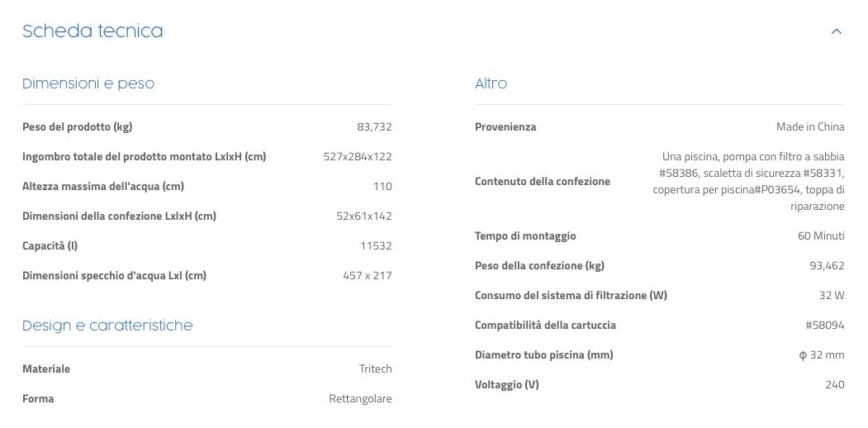Image resolution: width=868 pixels, height=428 pixels.
Task: Select the product weight value 83,732
Action: pyautogui.click(x=374, y=126)
